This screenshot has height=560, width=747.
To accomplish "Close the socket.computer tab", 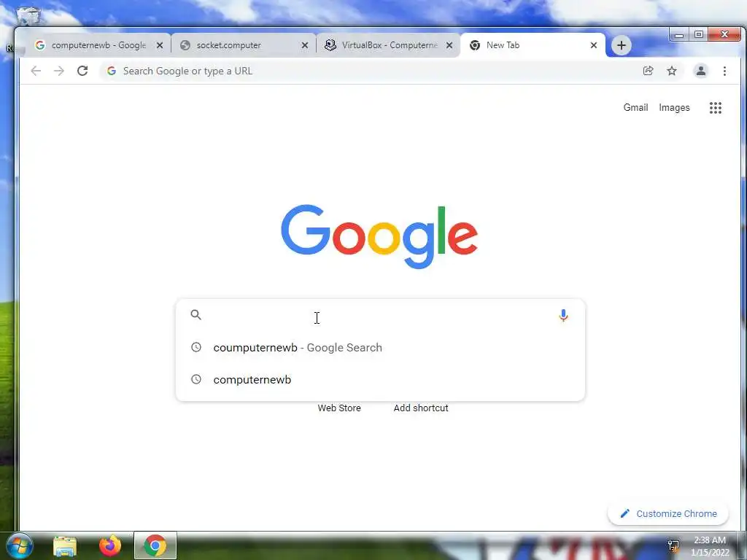I will [x=305, y=45].
